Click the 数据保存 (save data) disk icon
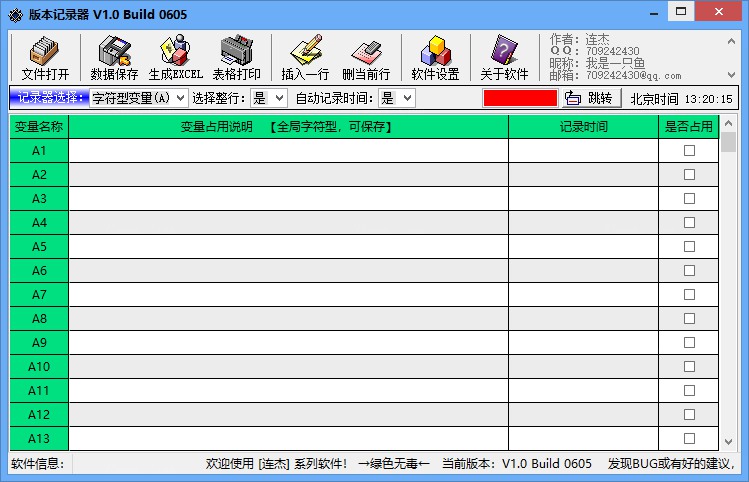 [114, 52]
